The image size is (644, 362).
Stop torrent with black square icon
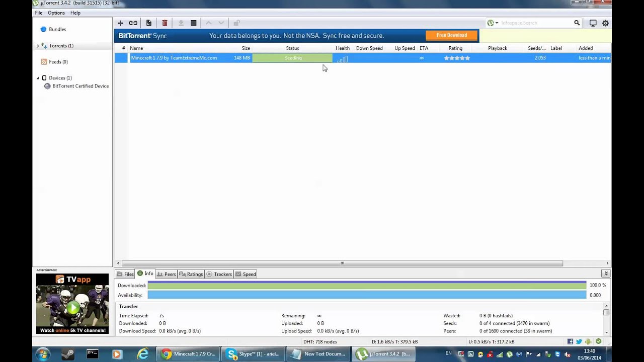pyautogui.click(x=193, y=23)
